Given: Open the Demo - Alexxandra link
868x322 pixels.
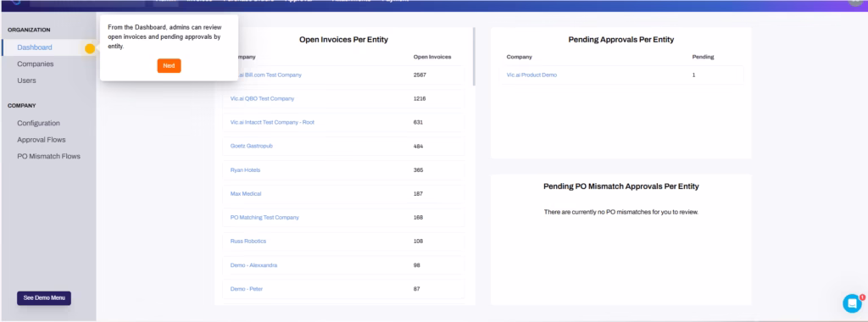Looking at the screenshot, I should point(253,265).
